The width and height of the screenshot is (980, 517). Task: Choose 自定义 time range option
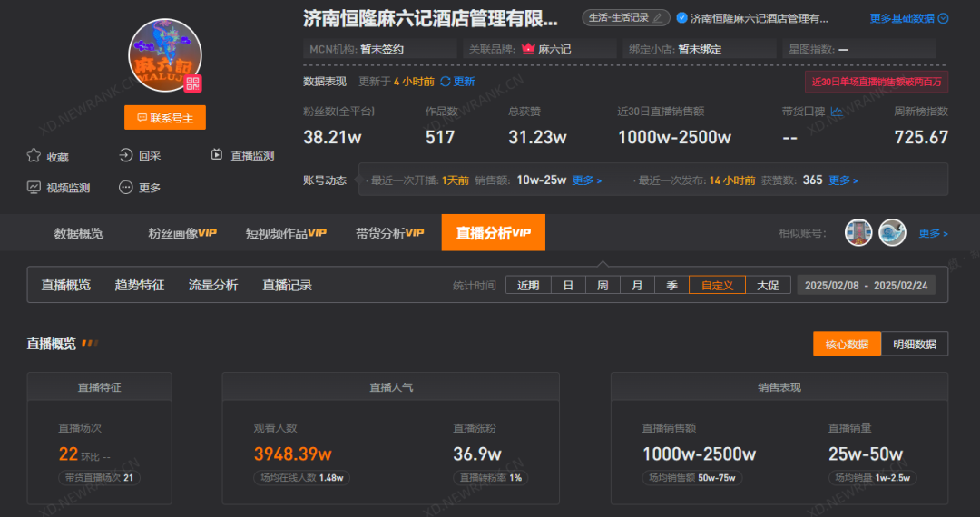tap(717, 285)
